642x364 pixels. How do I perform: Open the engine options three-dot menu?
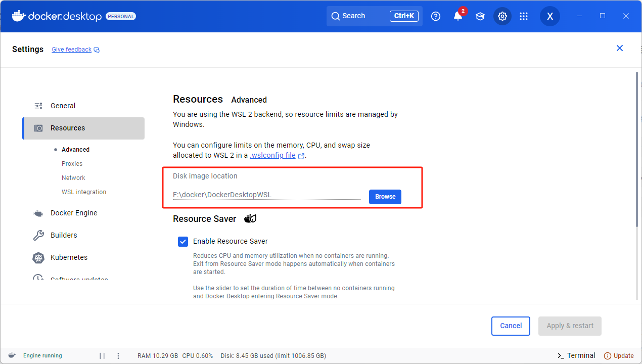[x=118, y=356]
